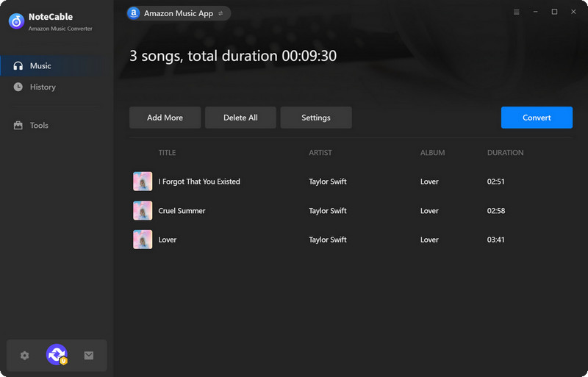Click the purple update/sync icon in sidebar
Image resolution: width=588 pixels, height=377 pixels.
point(57,354)
